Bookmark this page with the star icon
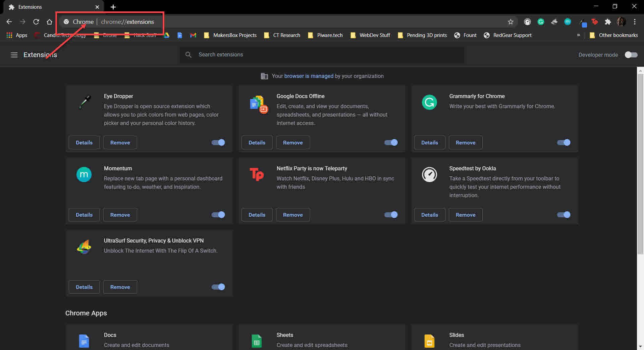644x350 pixels. point(511,22)
